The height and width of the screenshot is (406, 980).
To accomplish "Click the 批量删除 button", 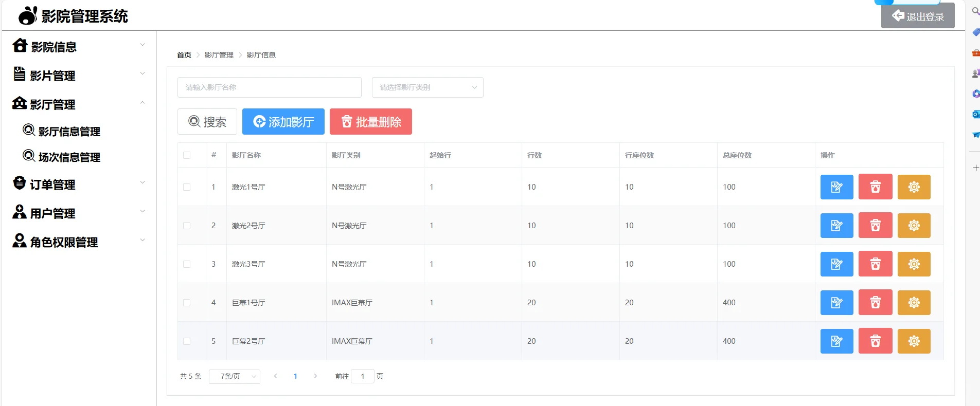I will point(371,122).
